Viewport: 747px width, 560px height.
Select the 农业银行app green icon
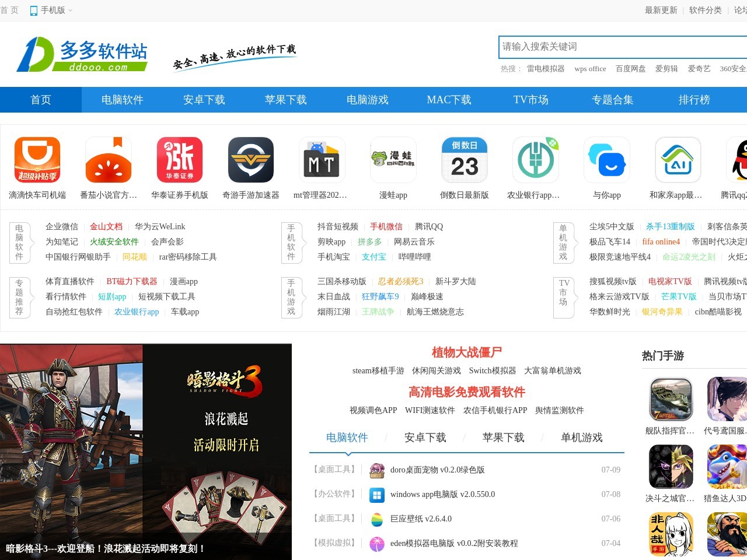tap(536, 159)
